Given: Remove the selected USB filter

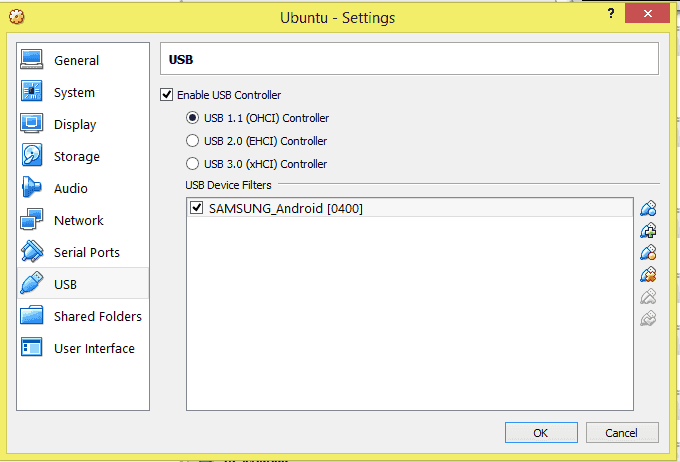Looking at the screenshot, I should [648, 275].
